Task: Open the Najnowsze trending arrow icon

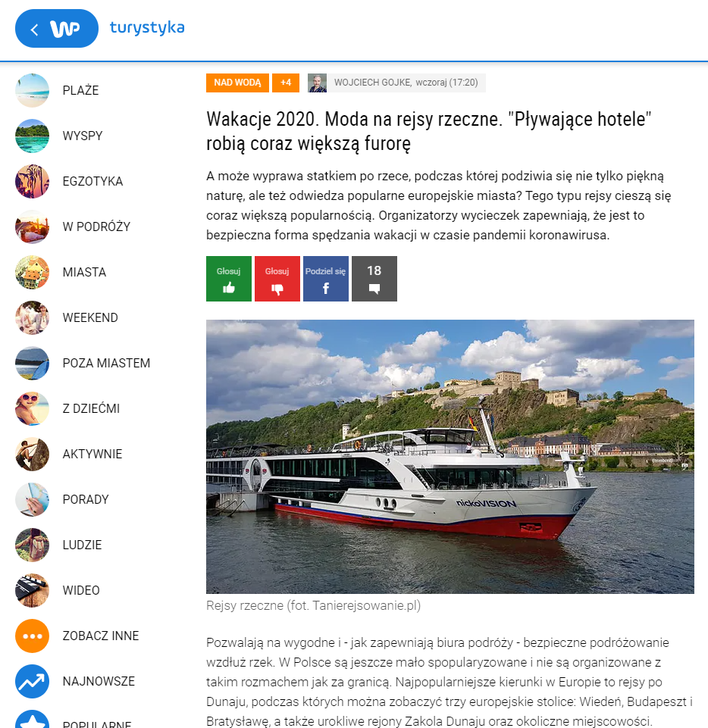Action: click(x=32, y=681)
